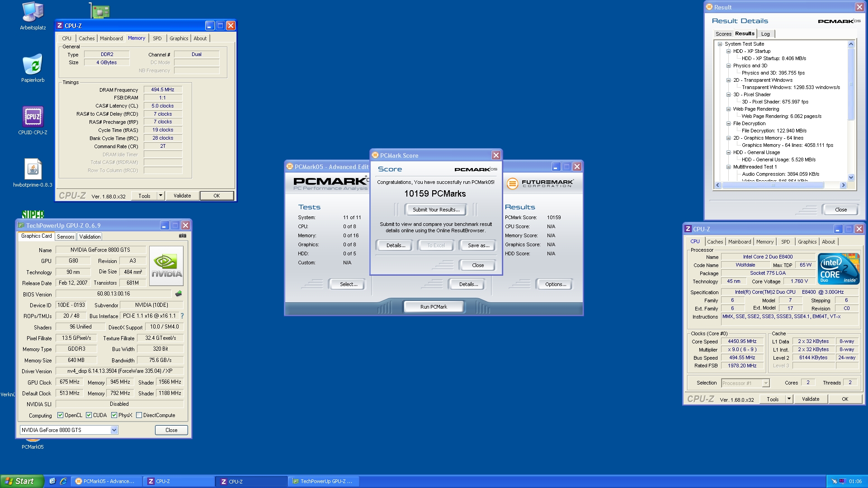Click the Bus Interface question mark help
The width and height of the screenshot is (868, 488).
click(x=182, y=316)
